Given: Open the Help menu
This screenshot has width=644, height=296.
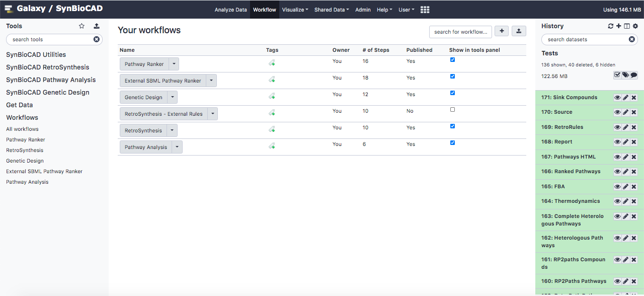Looking at the screenshot, I should [x=384, y=10].
